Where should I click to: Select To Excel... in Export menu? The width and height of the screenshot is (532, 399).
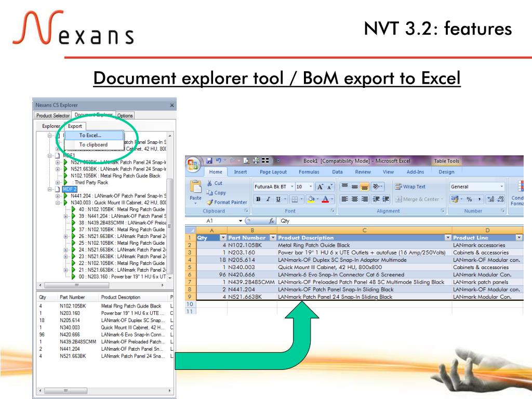[94, 135]
